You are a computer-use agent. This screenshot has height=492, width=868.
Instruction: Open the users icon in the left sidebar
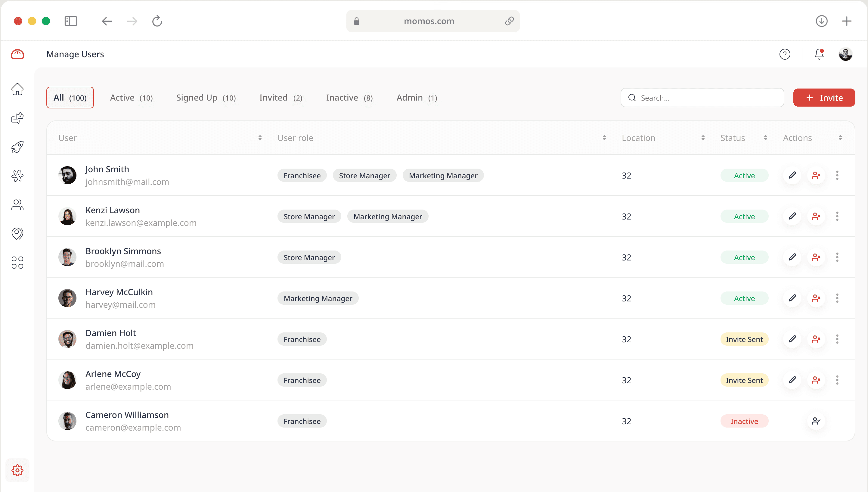pyautogui.click(x=17, y=204)
